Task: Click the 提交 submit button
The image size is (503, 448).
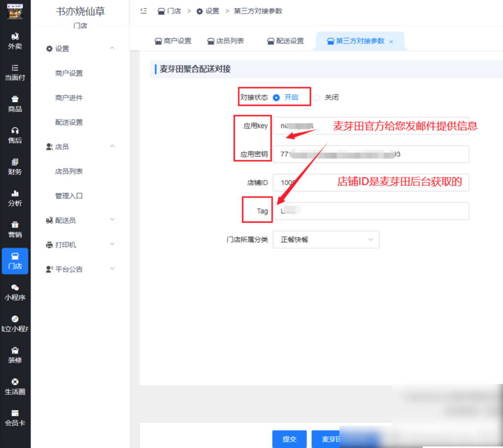Action: tap(289, 440)
